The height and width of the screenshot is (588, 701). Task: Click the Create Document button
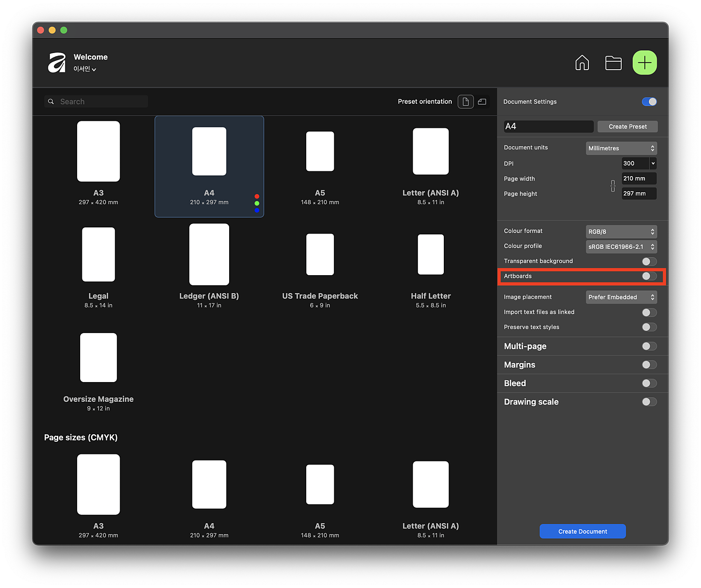click(582, 531)
